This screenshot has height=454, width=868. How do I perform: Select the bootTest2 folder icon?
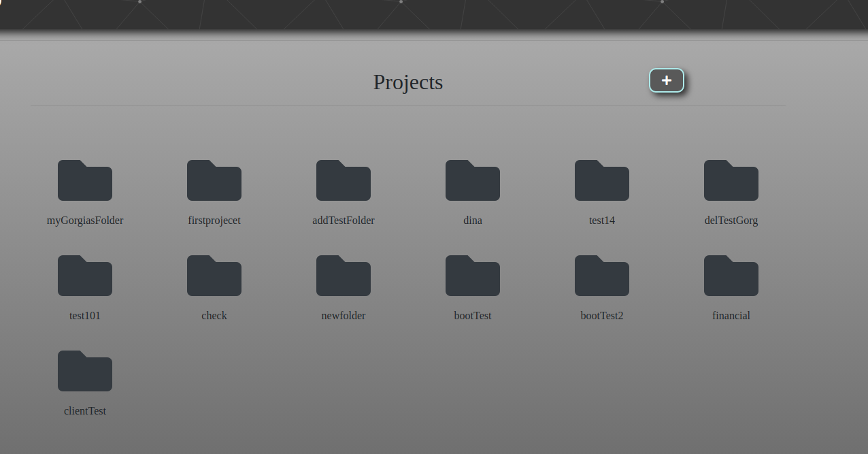[602, 276]
